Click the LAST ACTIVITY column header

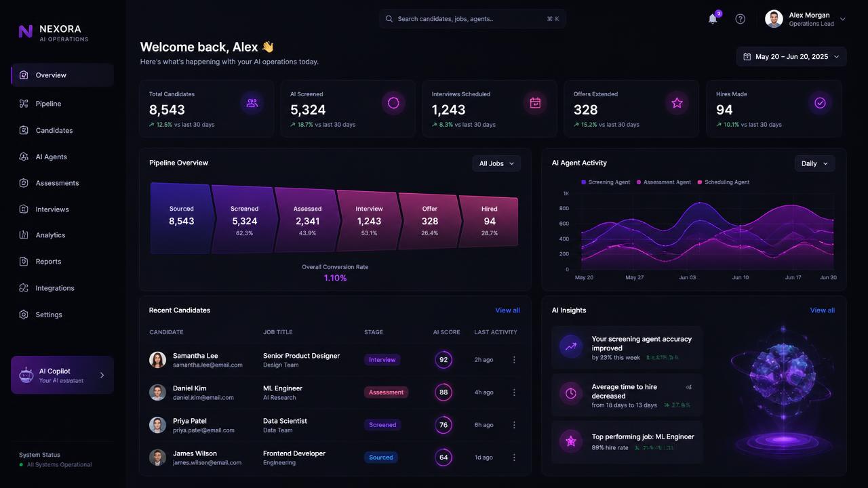(496, 332)
